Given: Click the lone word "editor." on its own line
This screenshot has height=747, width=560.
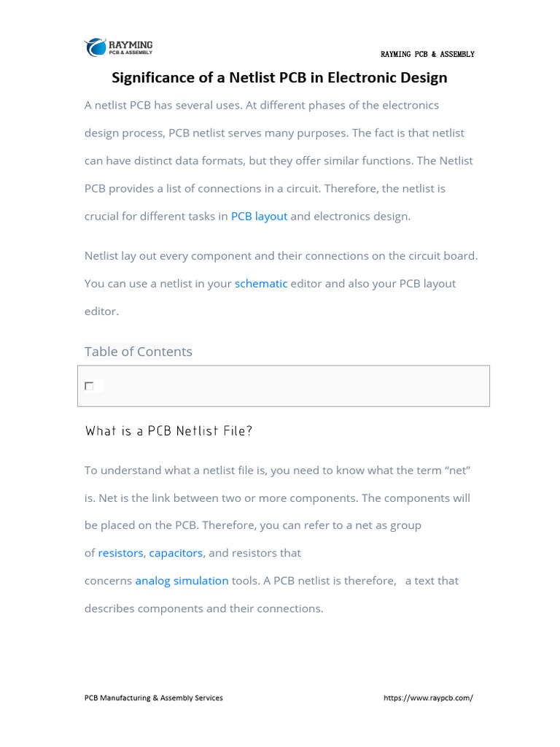Looking at the screenshot, I should coord(101,311).
